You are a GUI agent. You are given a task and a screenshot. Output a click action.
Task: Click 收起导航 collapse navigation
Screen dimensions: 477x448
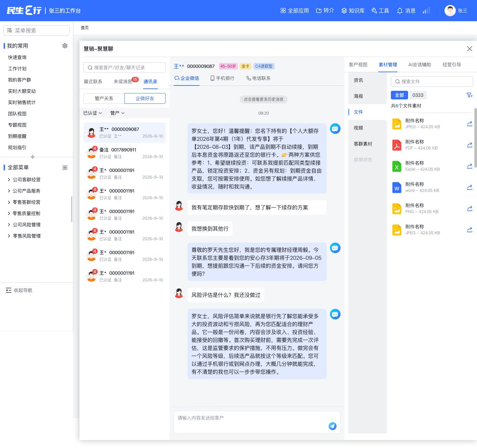pyautogui.click(x=19, y=290)
